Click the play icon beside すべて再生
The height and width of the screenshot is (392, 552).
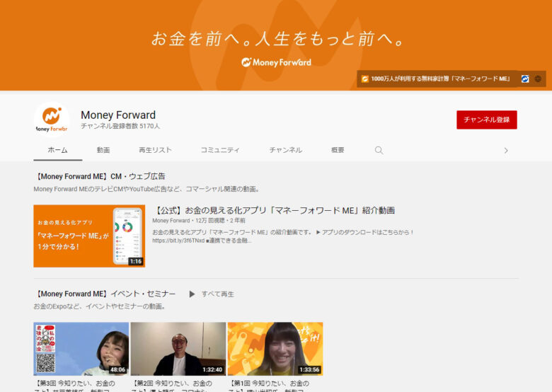point(192,294)
